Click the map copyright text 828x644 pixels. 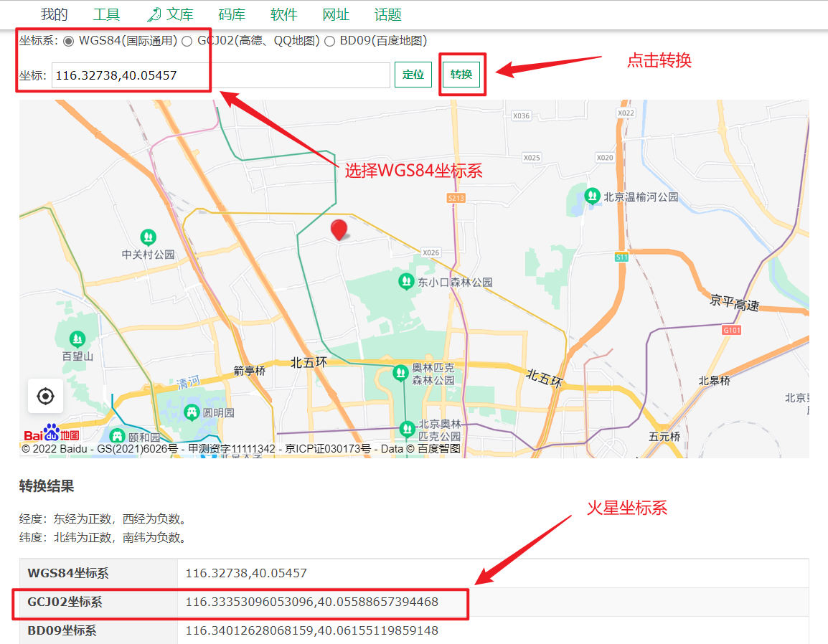click(241, 449)
